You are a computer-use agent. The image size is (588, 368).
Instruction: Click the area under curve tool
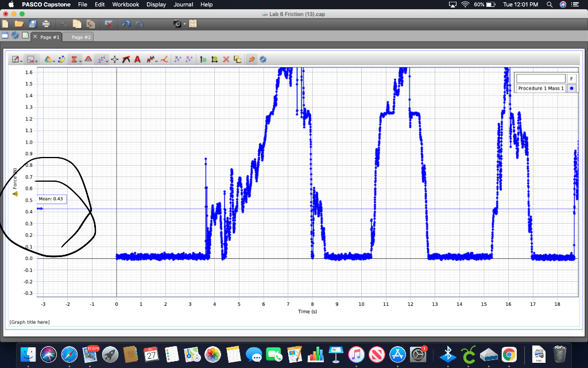click(x=88, y=59)
